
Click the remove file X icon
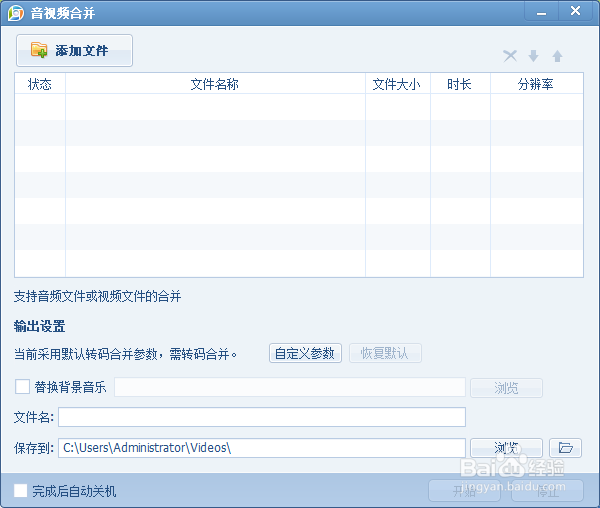click(510, 56)
